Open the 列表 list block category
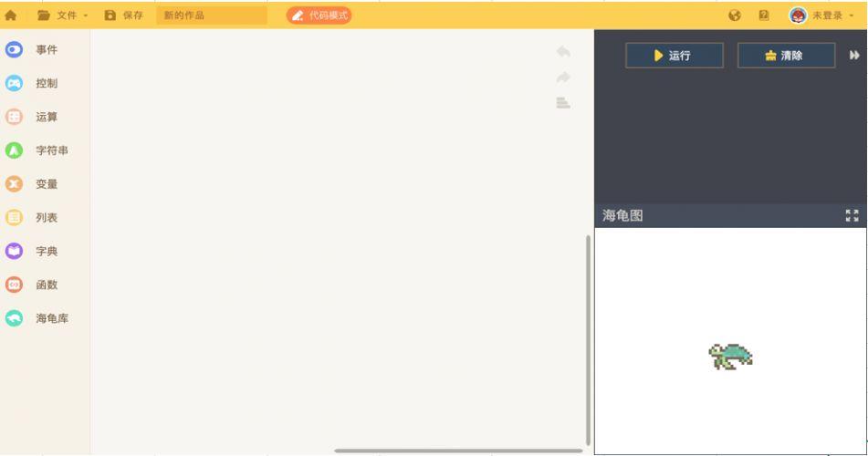The width and height of the screenshot is (868, 456). (x=32, y=217)
